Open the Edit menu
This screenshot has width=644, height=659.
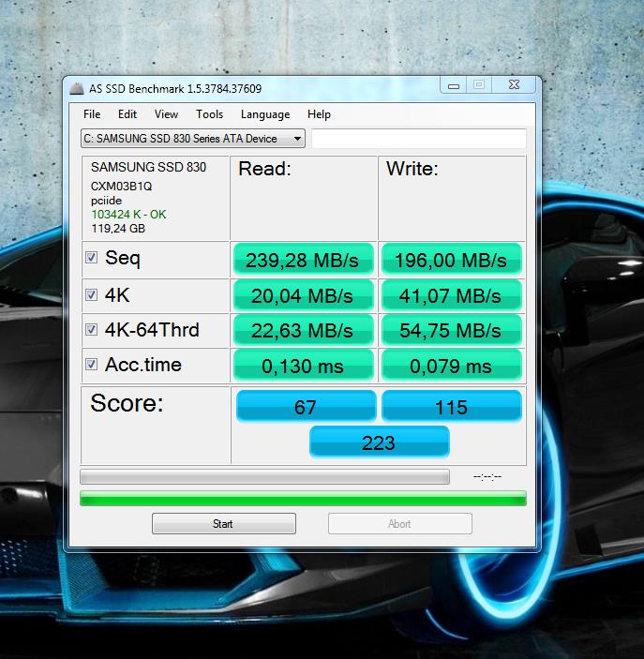127,114
